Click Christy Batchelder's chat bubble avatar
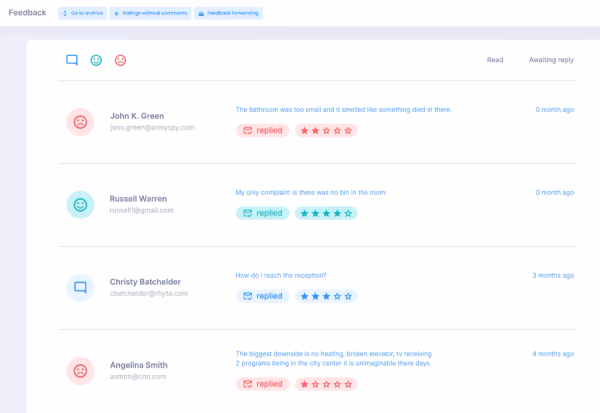This screenshot has width=600, height=413. click(x=80, y=287)
